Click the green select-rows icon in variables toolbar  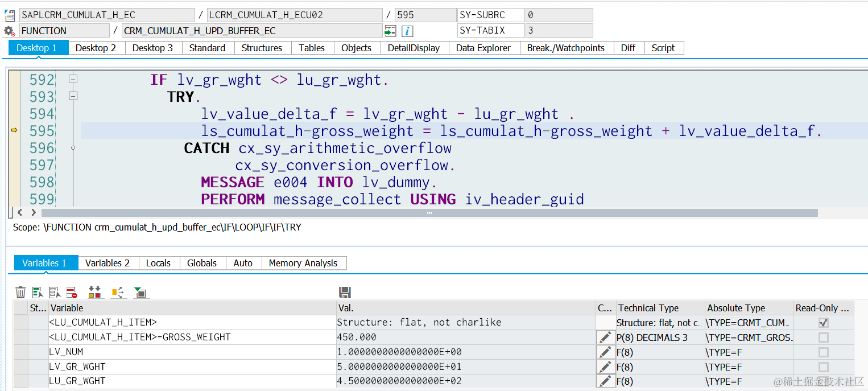click(38, 293)
